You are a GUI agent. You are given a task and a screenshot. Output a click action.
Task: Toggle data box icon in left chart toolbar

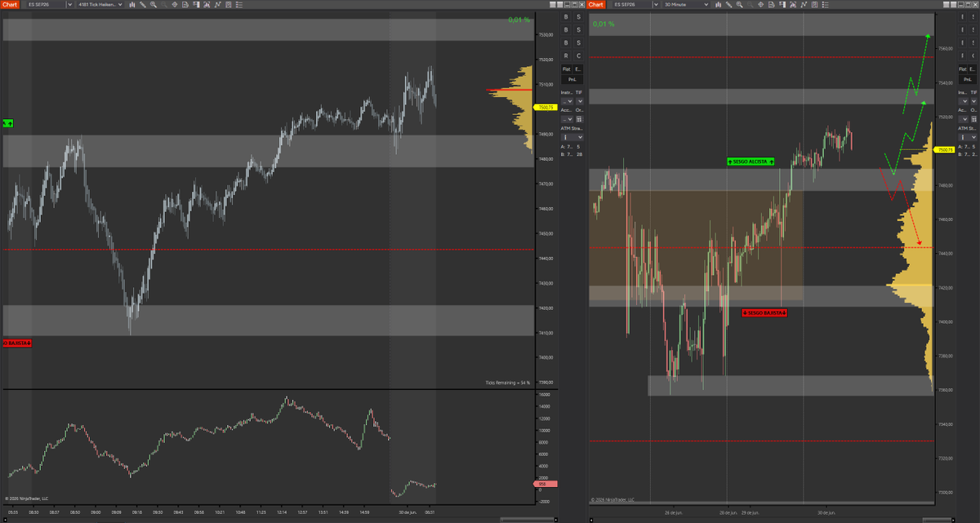(x=185, y=4)
